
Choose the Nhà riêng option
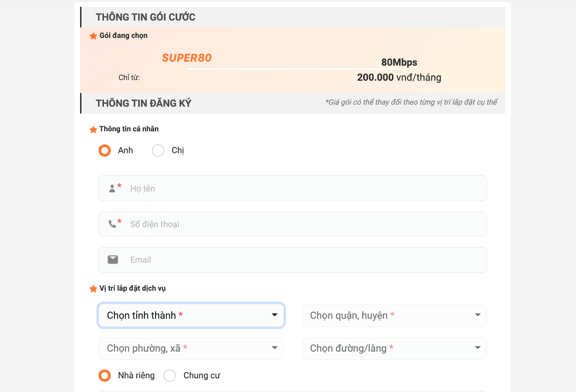(105, 375)
